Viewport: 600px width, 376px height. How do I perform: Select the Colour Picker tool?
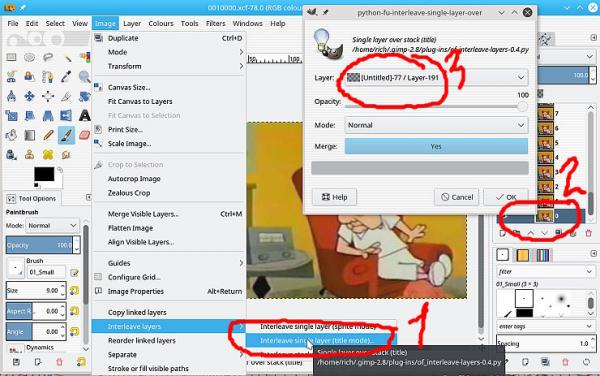coord(66,77)
